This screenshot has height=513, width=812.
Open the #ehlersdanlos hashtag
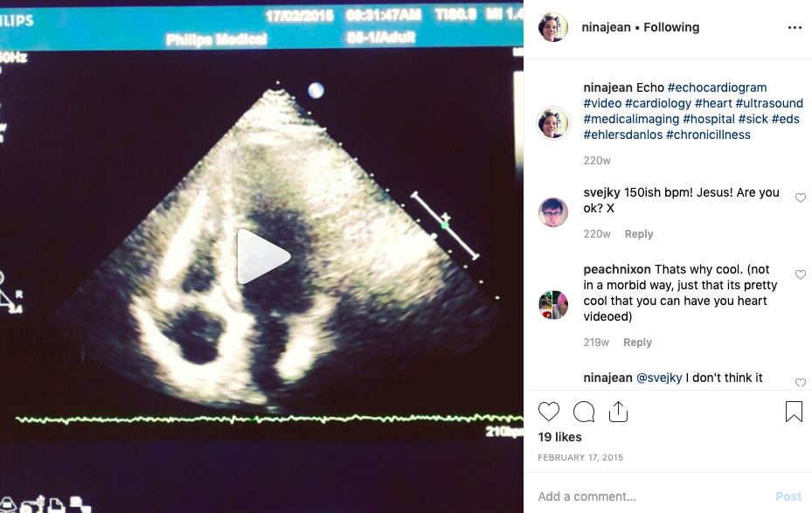[x=623, y=135]
